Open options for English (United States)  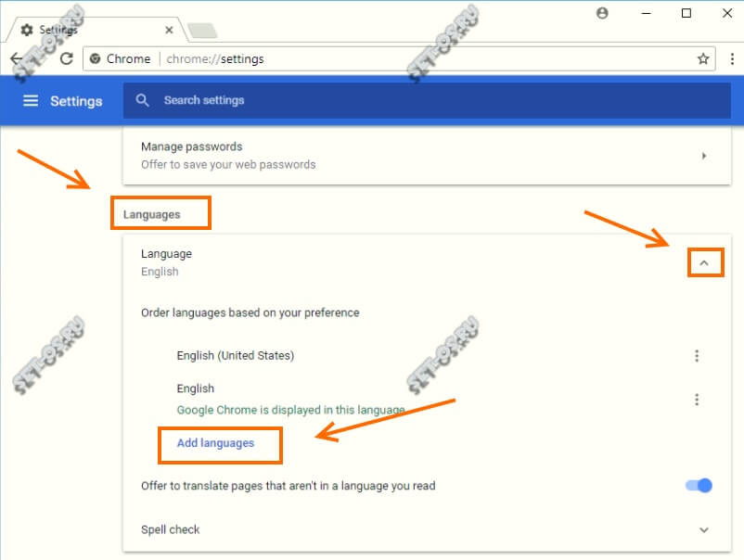697,356
